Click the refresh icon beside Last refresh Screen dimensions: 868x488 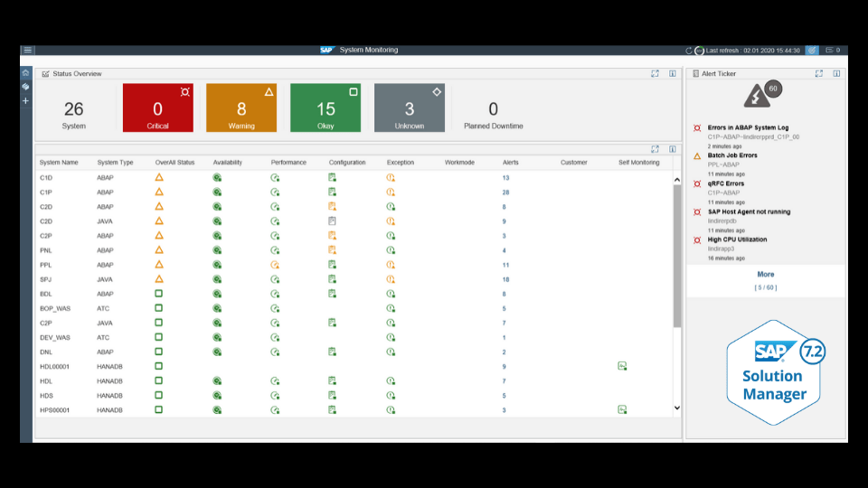tap(689, 51)
